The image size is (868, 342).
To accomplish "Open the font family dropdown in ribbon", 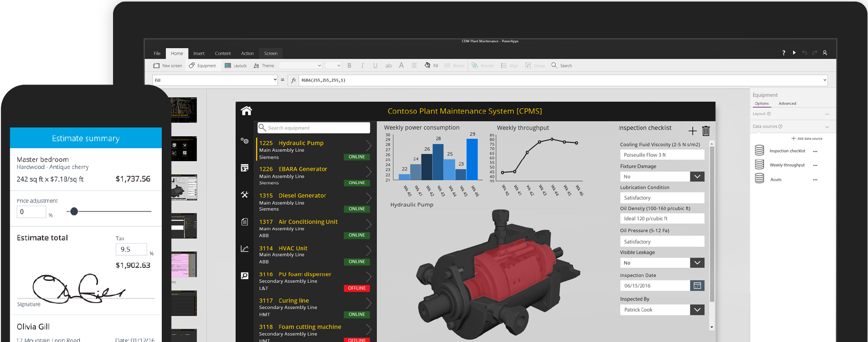I will point(301,66).
